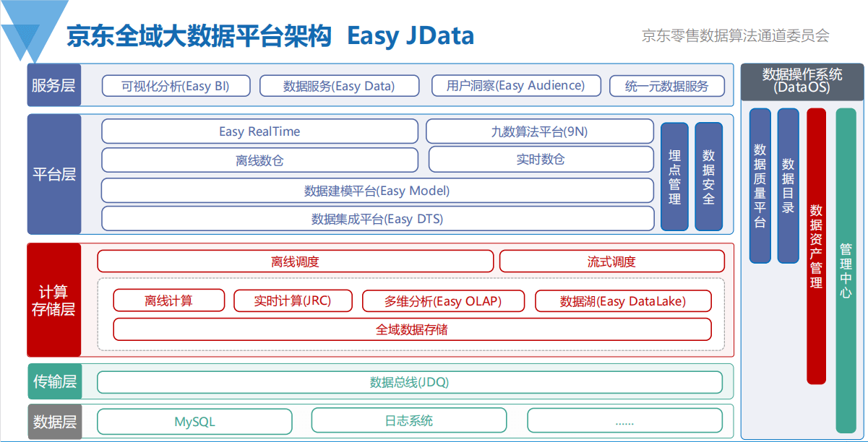This screenshot has width=868, height=442.
Task: Select the vertical 数据目录 block
Action: pyautogui.click(x=788, y=186)
